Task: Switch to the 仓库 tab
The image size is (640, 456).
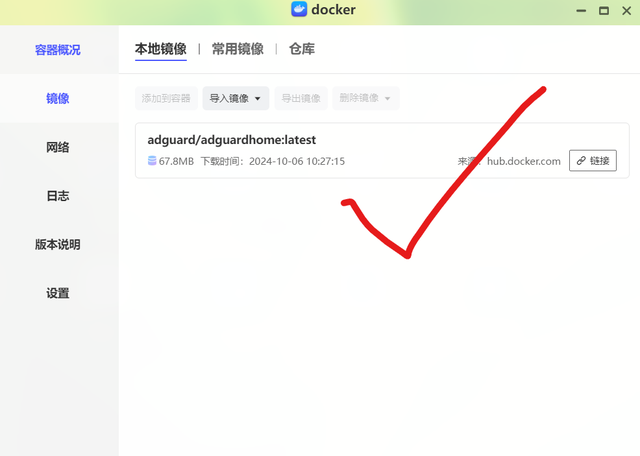Action: [x=302, y=49]
